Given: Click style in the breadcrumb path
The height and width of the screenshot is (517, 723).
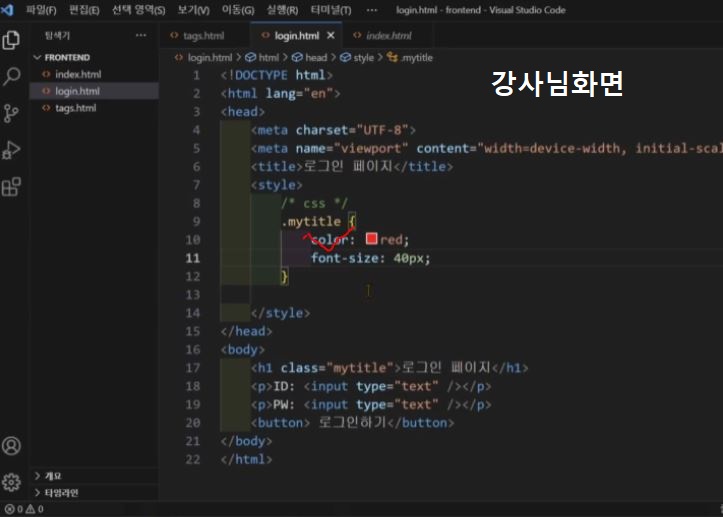Looking at the screenshot, I should point(363,58).
